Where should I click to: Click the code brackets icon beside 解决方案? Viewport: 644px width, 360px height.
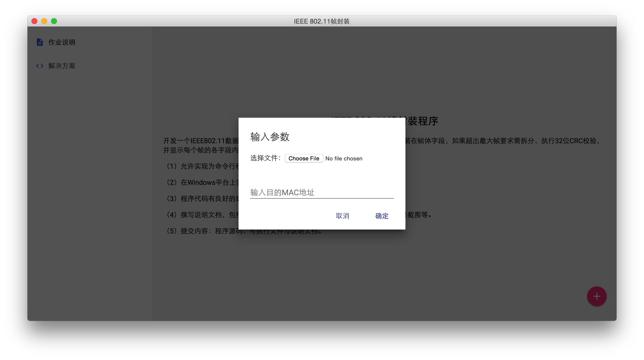[40, 66]
